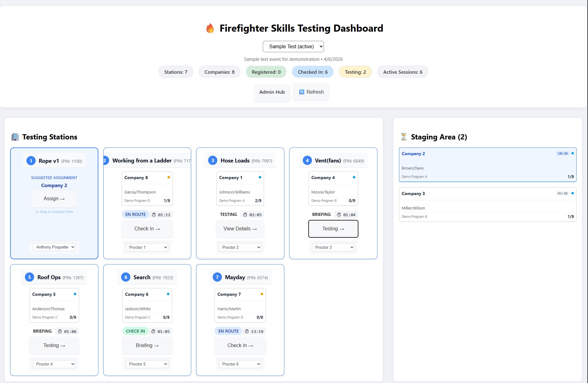Open the Proctor 2 dropdown on Hose Loads
The width and height of the screenshot is (588, 383).
point(240,247)
